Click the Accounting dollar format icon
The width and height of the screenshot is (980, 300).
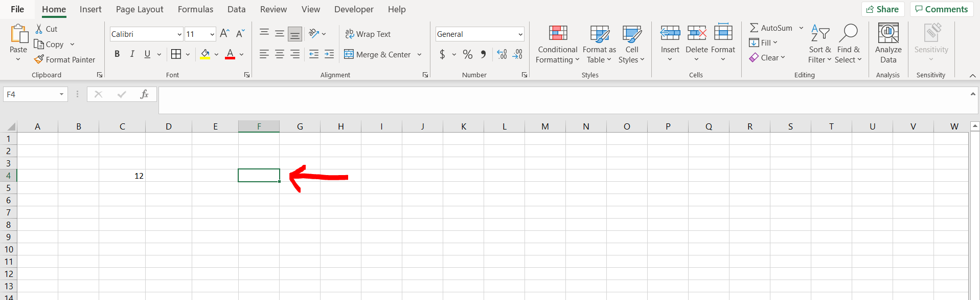click(442, 54)
